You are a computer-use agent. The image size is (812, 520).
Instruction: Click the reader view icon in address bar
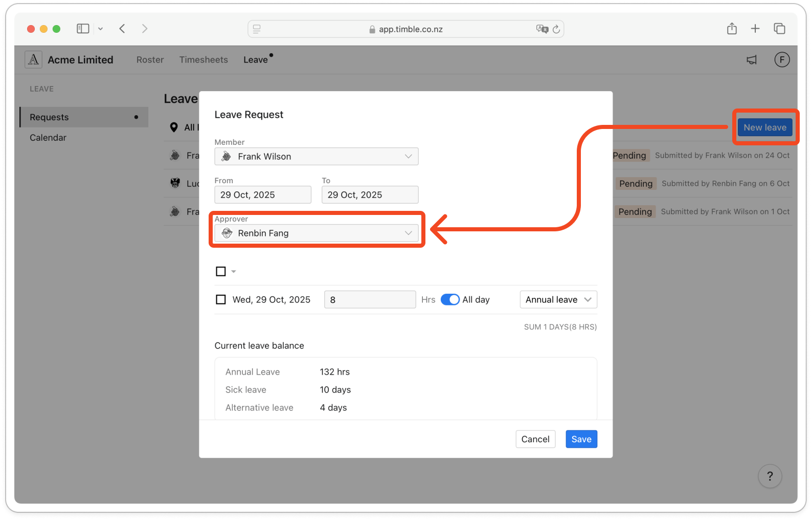(x=257, y=29)
